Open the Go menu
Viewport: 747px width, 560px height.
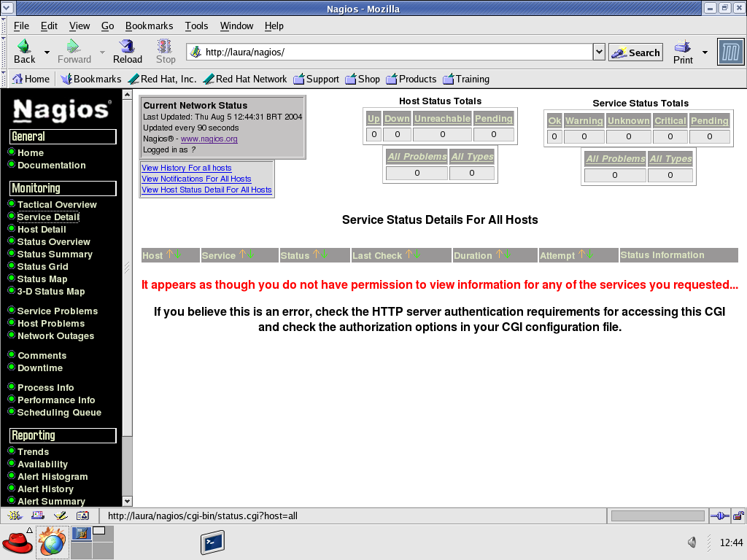(108, 26)
